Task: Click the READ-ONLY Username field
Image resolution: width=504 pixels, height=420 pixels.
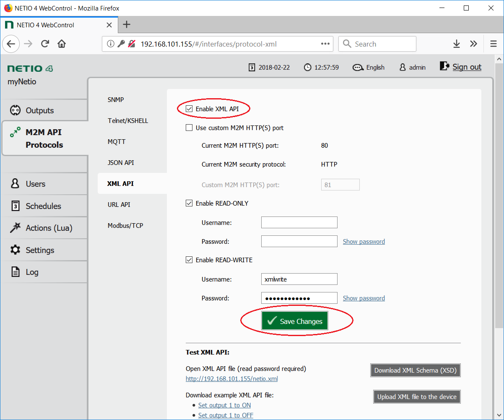Action: click(x=299, y=222)
